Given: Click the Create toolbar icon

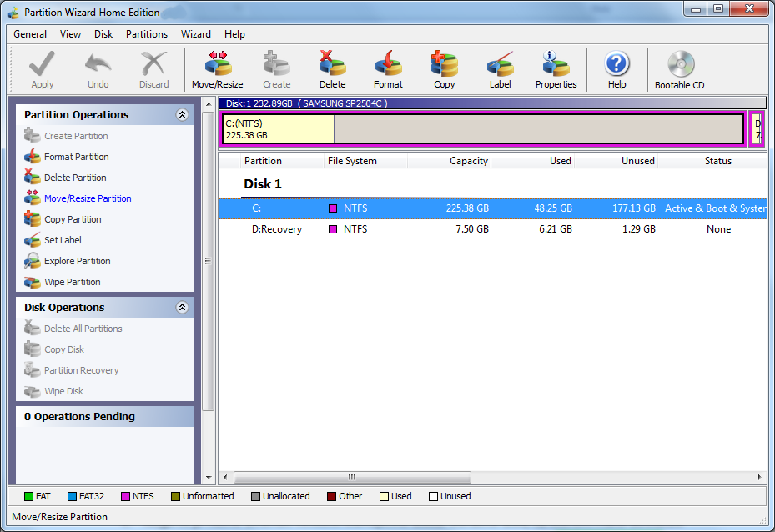Looking at the screenshot, I should pos(276,63).
